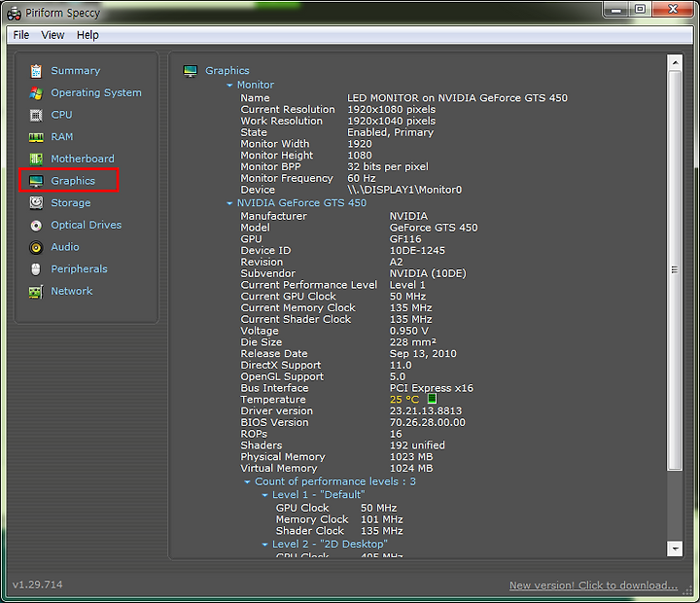Viewport: 700px width, 603px height.
Task: Click the vertical scrollbar thumb
Action: pos(675,269)
